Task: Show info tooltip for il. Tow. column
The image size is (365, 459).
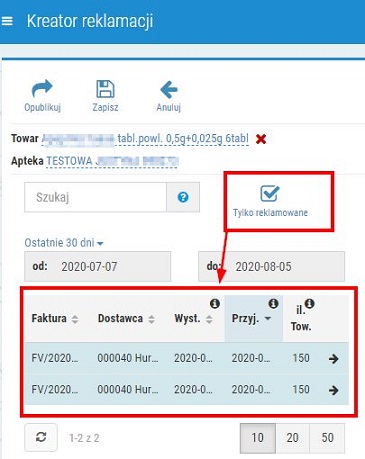Action: 310,304
